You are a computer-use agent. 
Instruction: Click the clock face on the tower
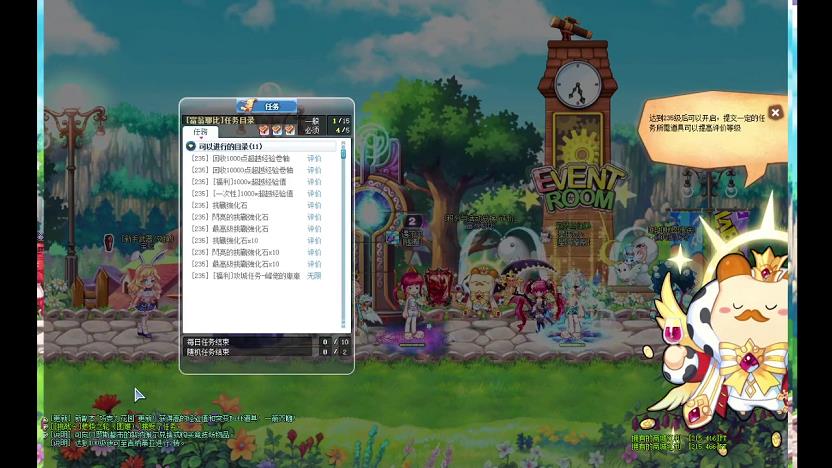578,84
